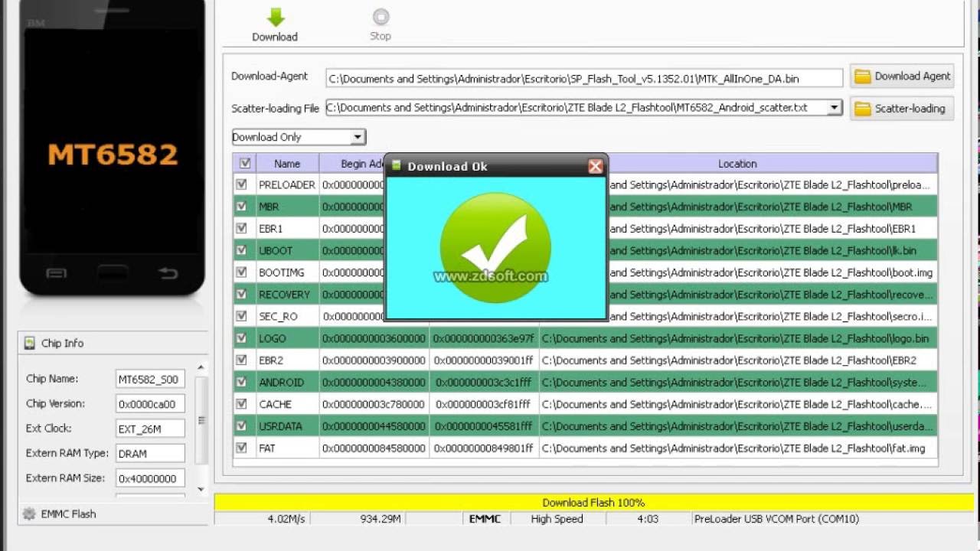Uncheck the CACHE partition checkbox
The width and height of the screenshot is (980, 551).
[x=242, y=403]
